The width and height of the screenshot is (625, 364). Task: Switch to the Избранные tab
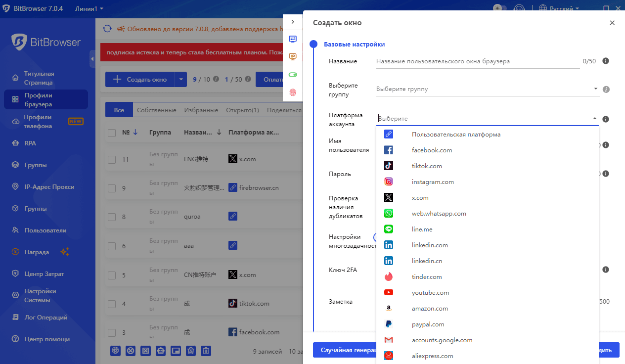pos(201,110)
